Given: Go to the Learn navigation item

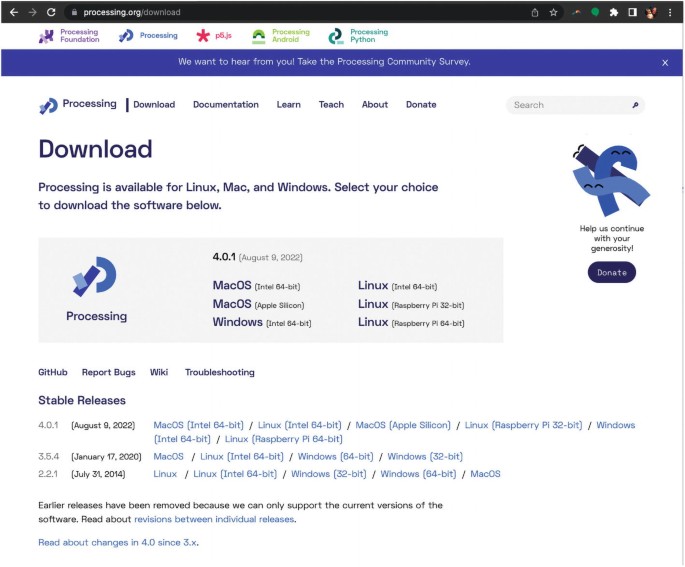Looking at the screenshot, I should 288,105.
